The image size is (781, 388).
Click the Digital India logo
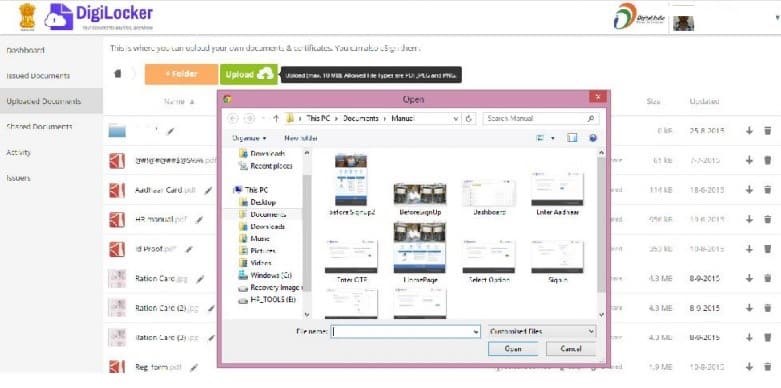[x=639, y=16]
